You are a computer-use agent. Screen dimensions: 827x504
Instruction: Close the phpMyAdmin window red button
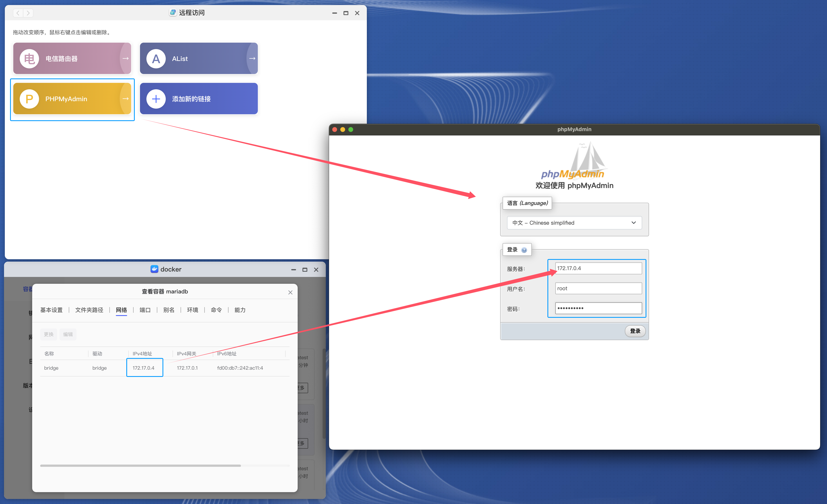[x=335, y=130]
